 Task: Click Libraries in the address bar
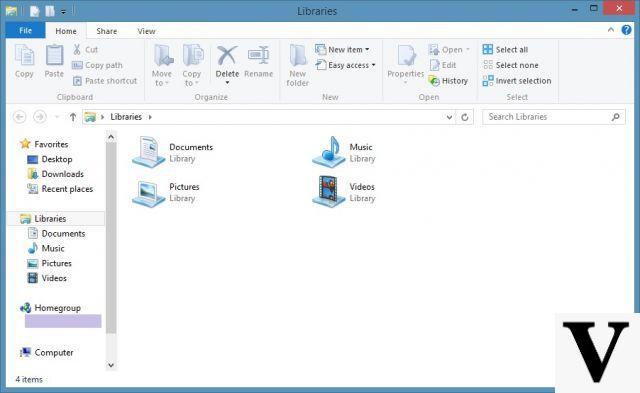pyautogui.click(x=126, y=117)
